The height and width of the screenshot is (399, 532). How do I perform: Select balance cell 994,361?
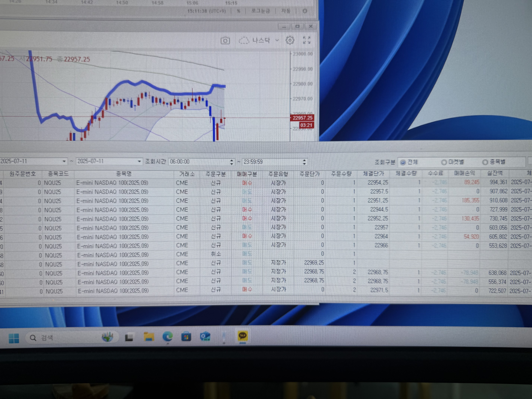498,182
